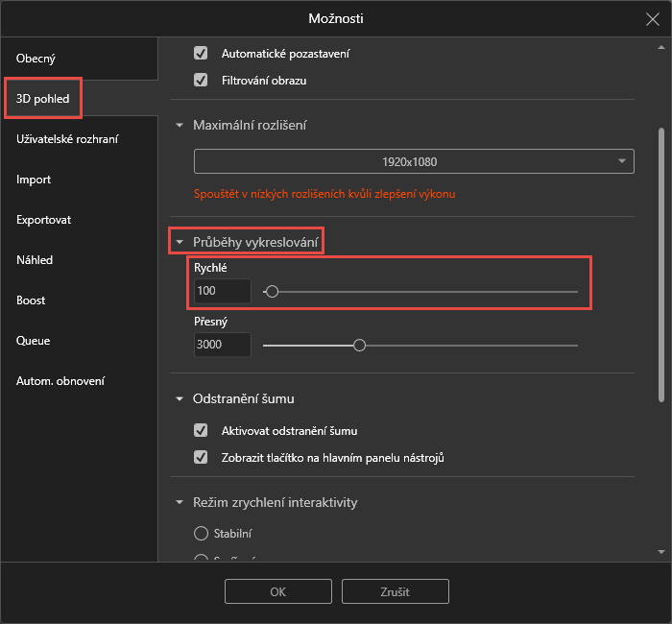672x624 pixels.
Task: Select the Queue tab
Action: tap(34, 341)
